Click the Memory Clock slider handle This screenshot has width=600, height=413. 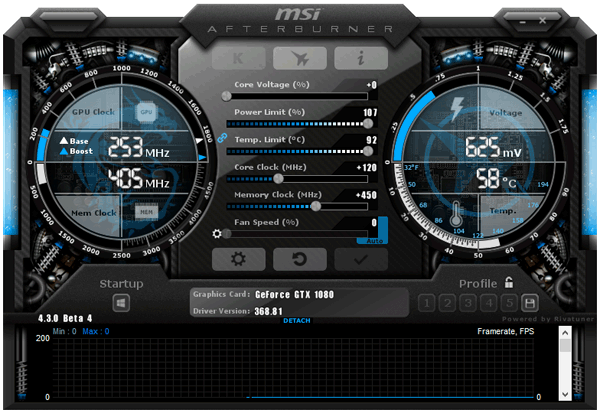pyautogui.click(x=316, y=206)
